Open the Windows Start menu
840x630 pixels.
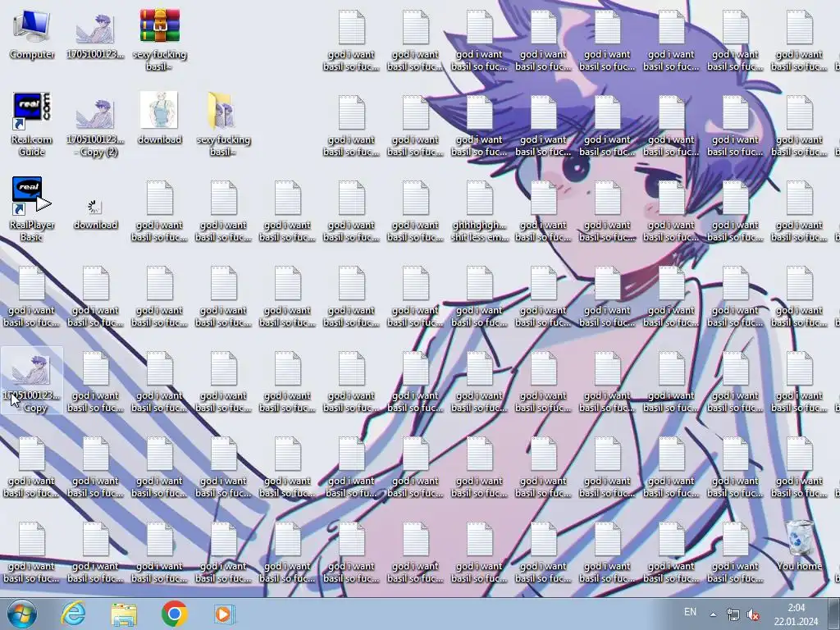coord(22,614)
